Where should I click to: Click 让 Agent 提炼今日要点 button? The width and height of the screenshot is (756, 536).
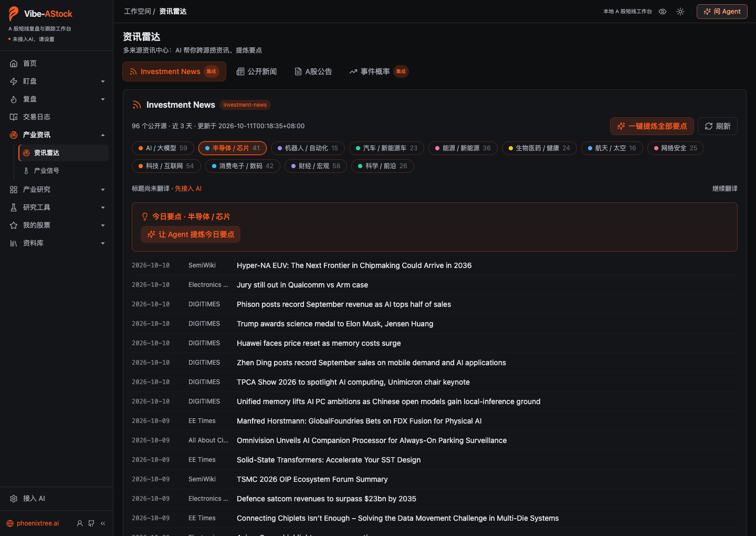pyautogui.click(x=191, y=234)
